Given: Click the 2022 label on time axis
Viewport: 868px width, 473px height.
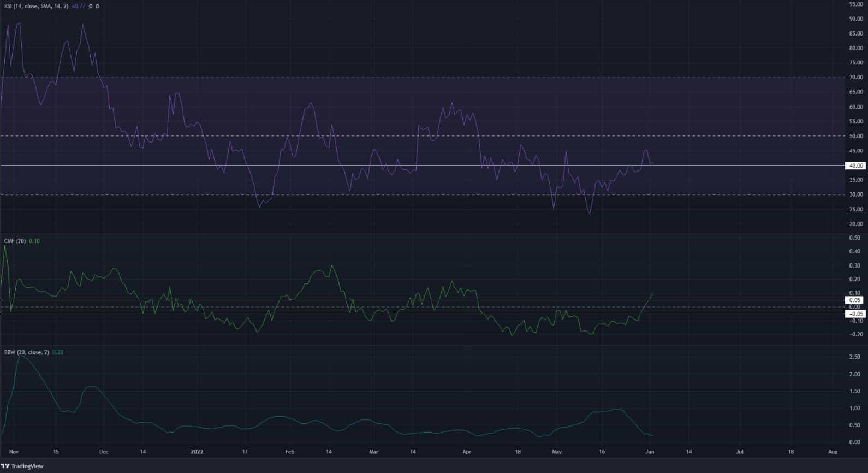Looking at the screenshot, I should pos(197,452).
